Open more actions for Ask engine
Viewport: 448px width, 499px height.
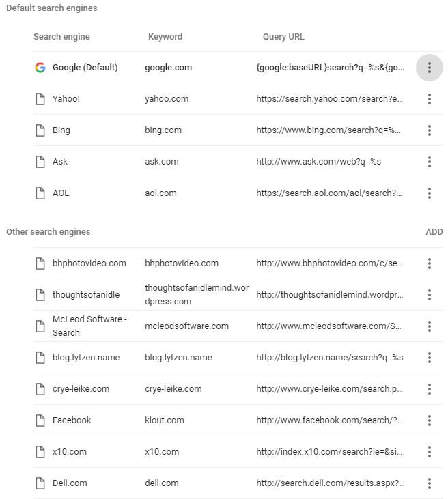[430, 162]
